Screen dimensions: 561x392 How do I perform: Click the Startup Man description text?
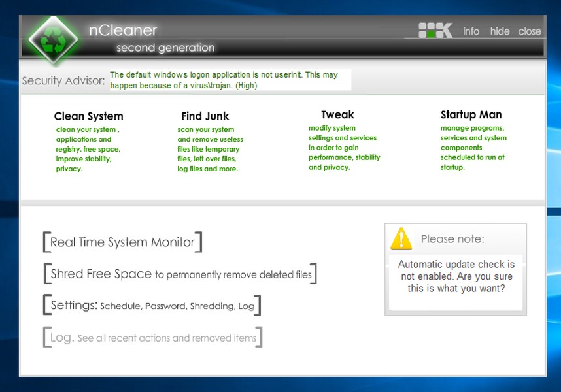[x=473, y=148]
